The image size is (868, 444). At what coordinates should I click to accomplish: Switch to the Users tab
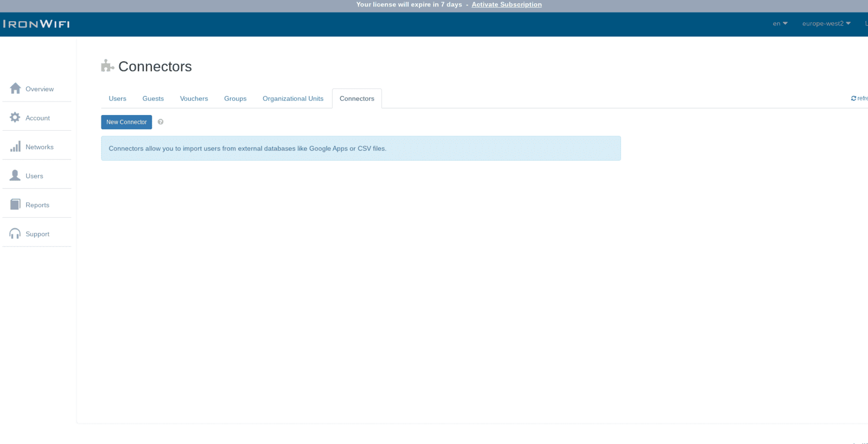[x=117, y=98]
